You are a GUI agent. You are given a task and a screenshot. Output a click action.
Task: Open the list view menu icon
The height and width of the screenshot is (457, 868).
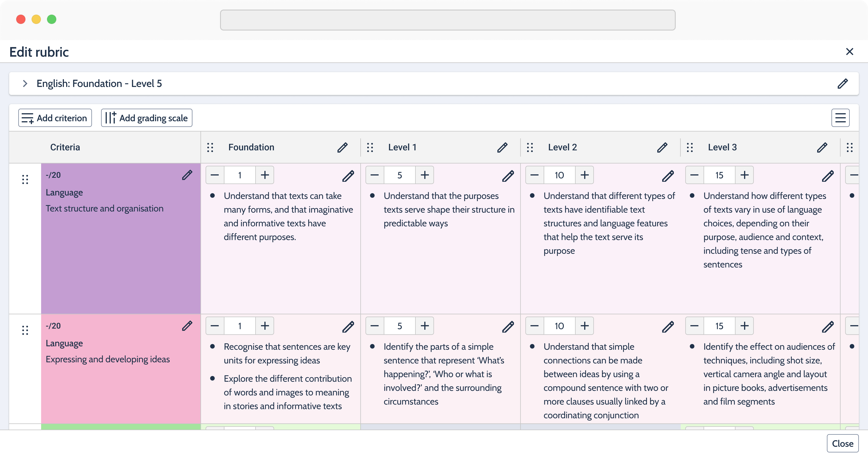[x=840, y=118]
